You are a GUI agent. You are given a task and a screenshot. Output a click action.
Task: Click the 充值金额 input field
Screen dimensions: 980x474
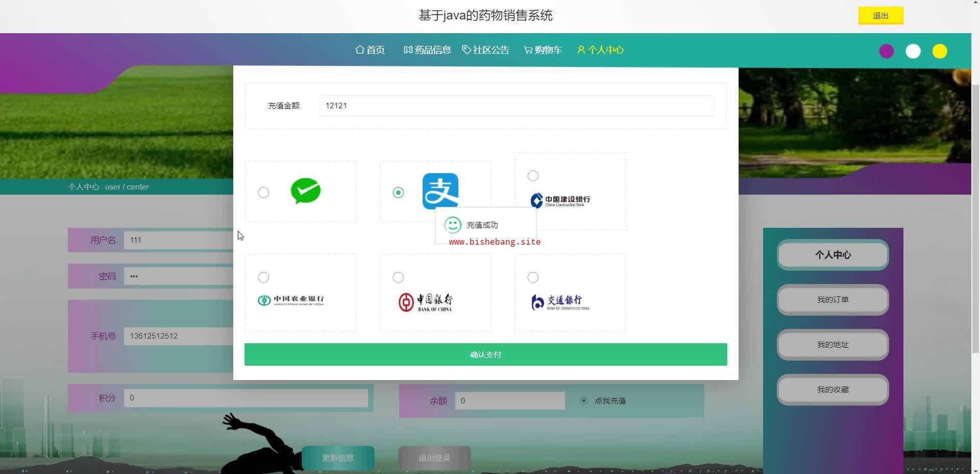click(517, 106)
